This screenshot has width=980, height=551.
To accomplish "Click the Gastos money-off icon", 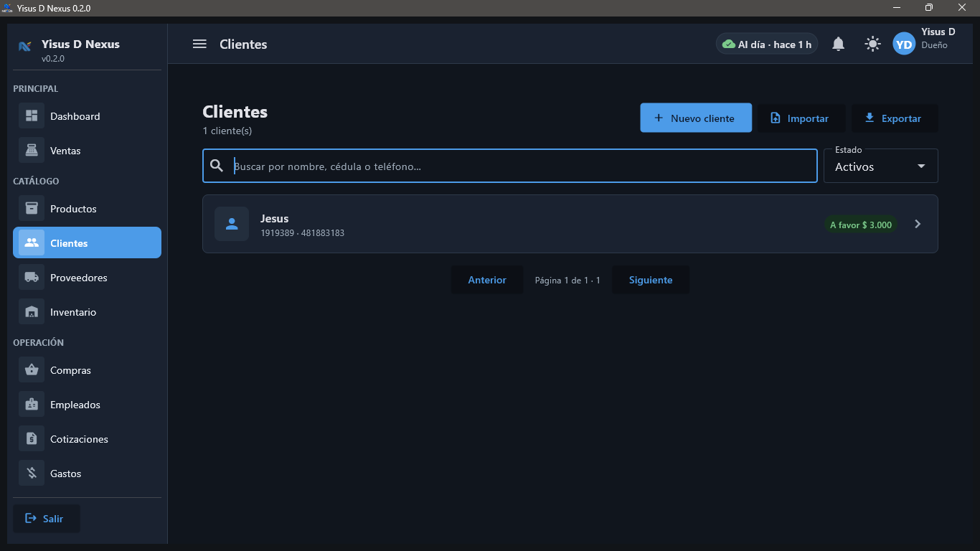I will [32, 473].
